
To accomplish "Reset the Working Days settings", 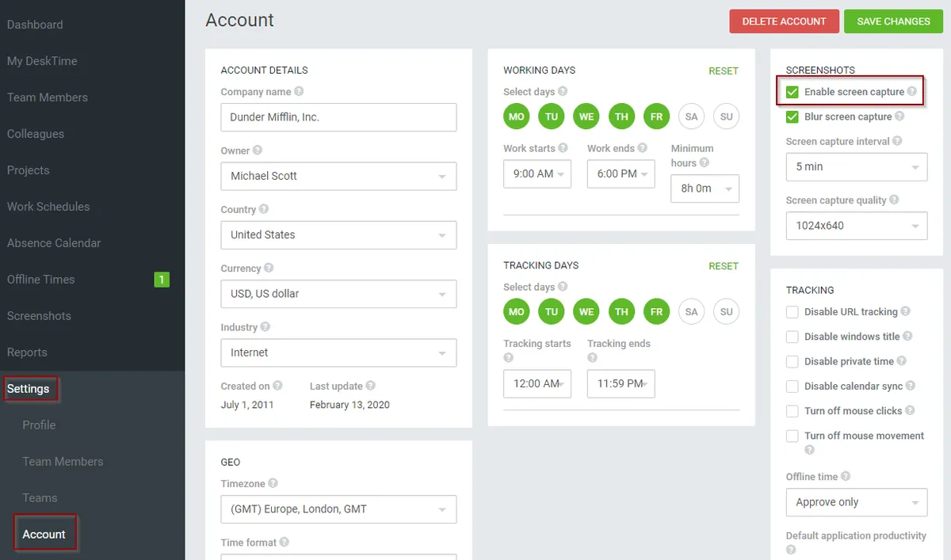I will (723, 70).
